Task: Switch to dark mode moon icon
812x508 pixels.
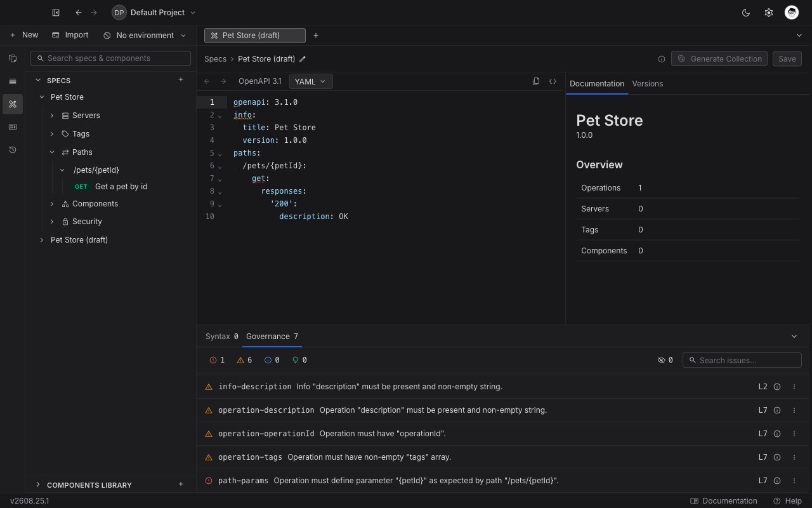Action: 746,13
